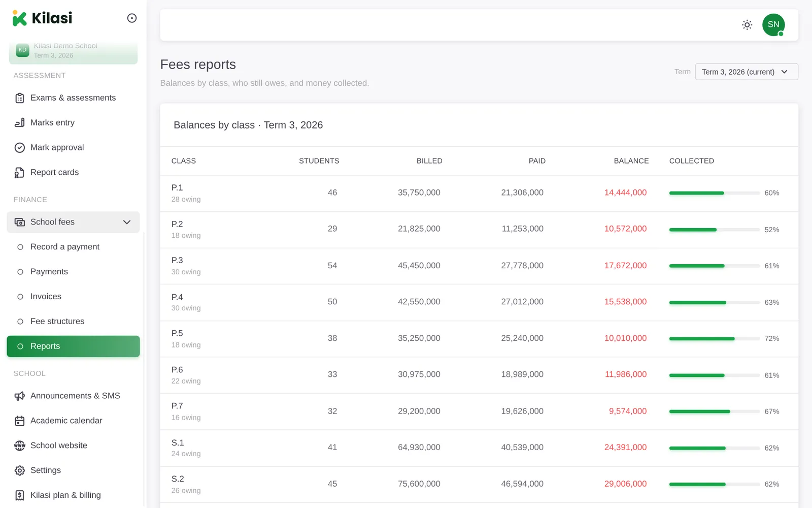The width and height of the screenshot is (812, 508).
Task: Open Exams & assessments menu item
Action: point(73,98)
